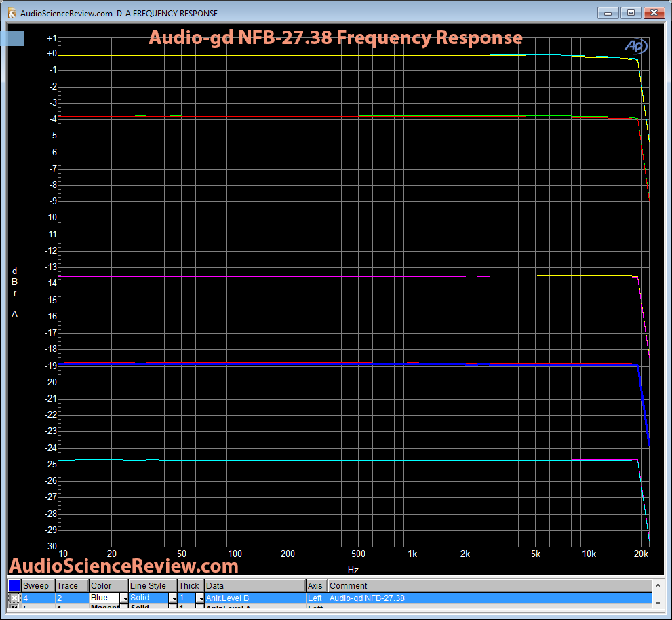This screenshot has height=620, width=672.
Task: Click the 20k label on frequency axis
Action: click(x=641, y=554)
